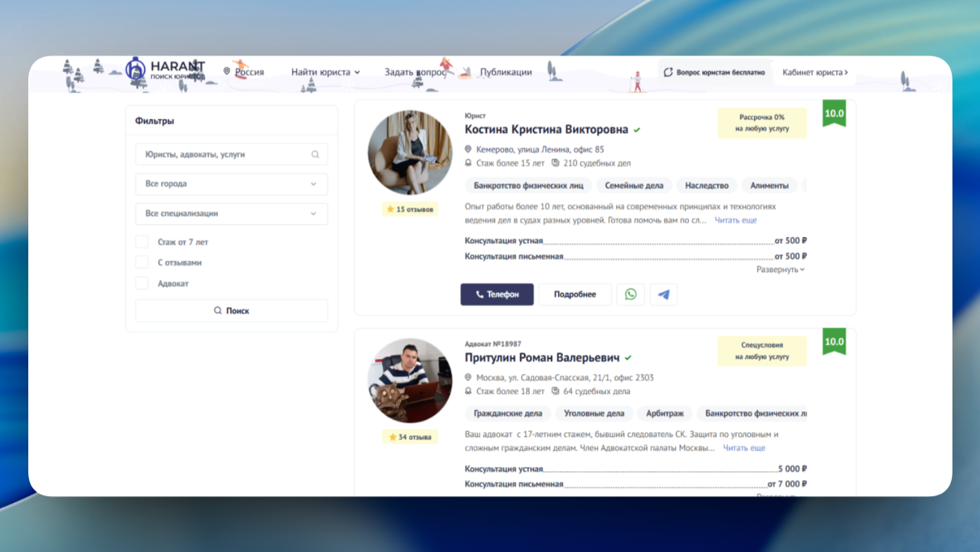
Task: Click the Телефон button for Костина
Action: coord(497,294)
